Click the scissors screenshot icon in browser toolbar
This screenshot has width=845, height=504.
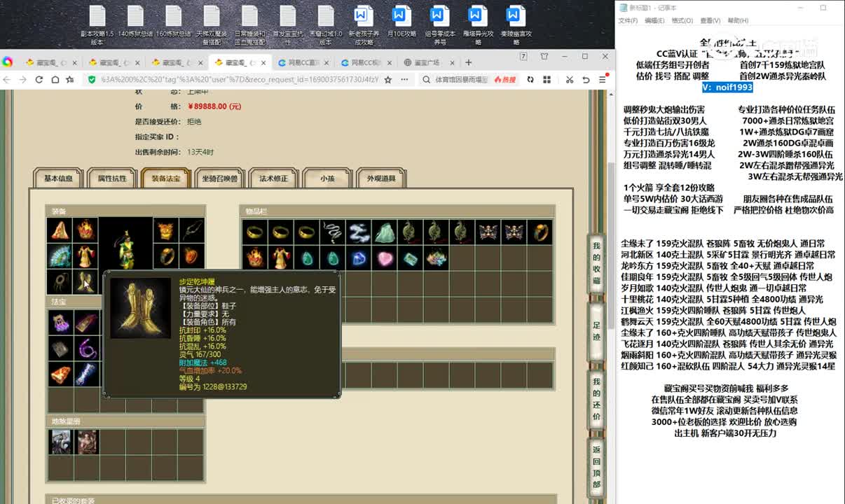(x=570, y=80)
